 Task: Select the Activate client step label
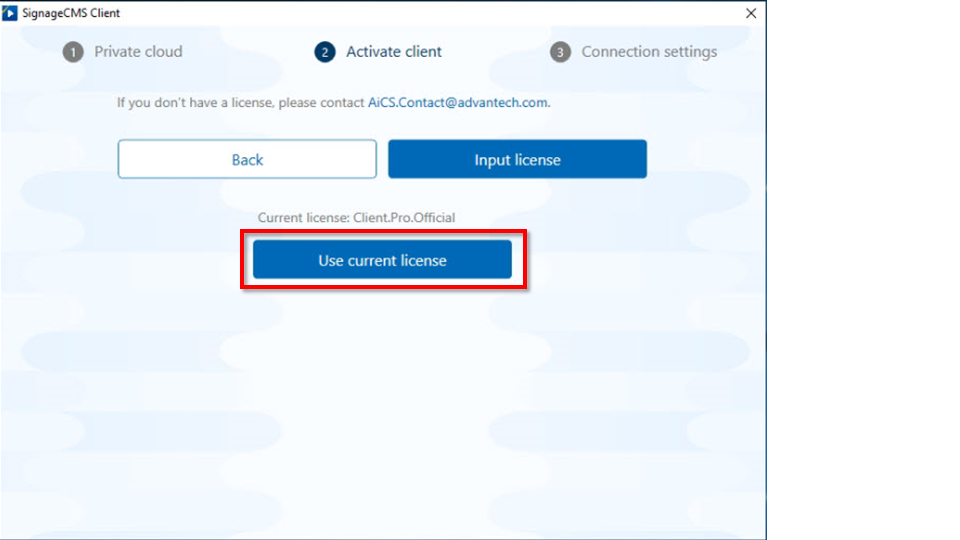[394, 52]
